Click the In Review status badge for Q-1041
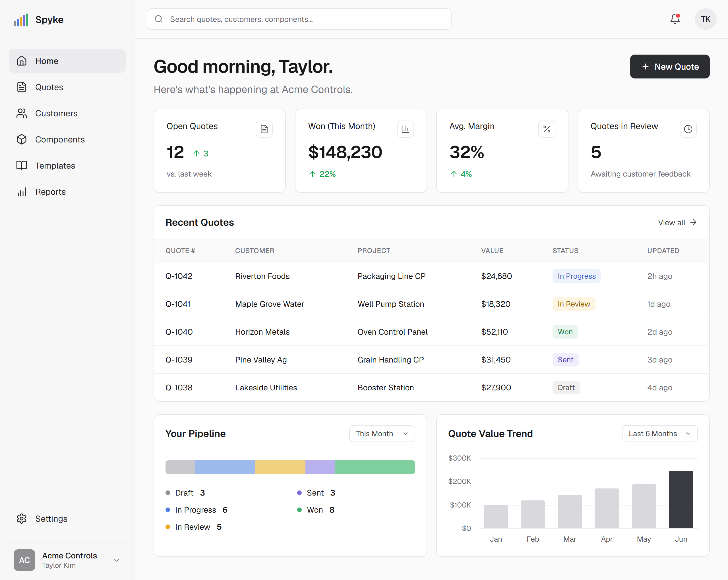Viewport: 728px width, 580px height. (574, 304)
